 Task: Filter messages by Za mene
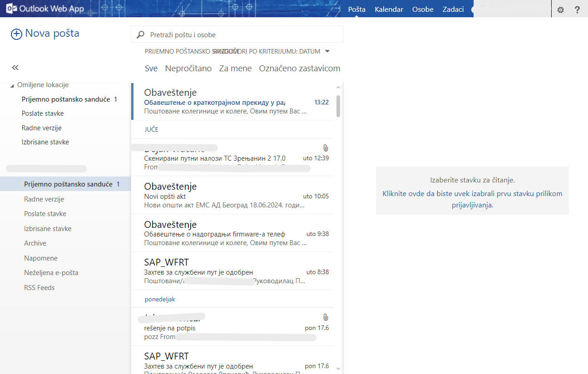click(x=235, y=69)
